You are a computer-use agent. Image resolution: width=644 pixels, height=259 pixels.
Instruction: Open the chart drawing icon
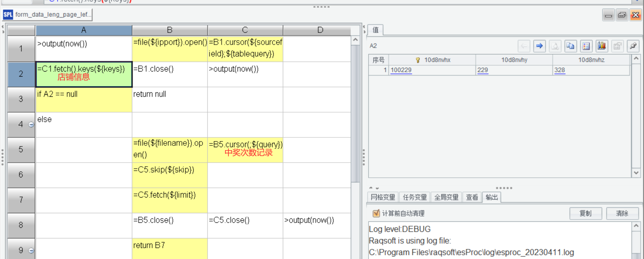click(x=601, y=46)
